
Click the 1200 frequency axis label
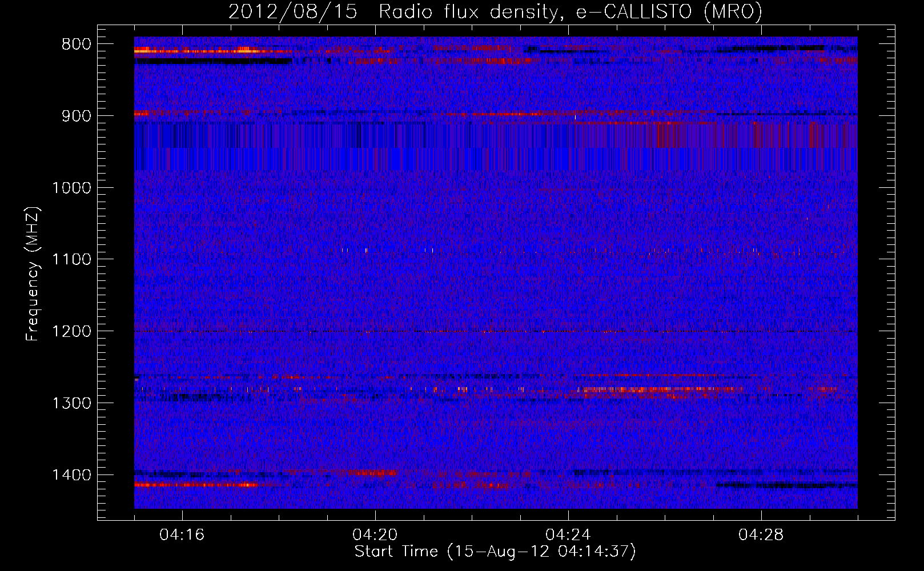click(x=71, y=331)
